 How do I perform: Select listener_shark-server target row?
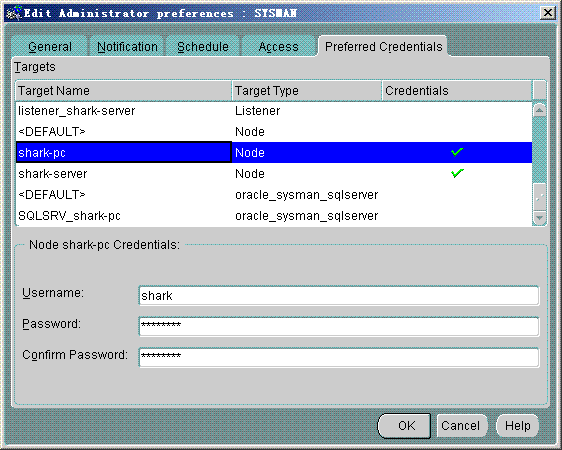click(274, 111)
